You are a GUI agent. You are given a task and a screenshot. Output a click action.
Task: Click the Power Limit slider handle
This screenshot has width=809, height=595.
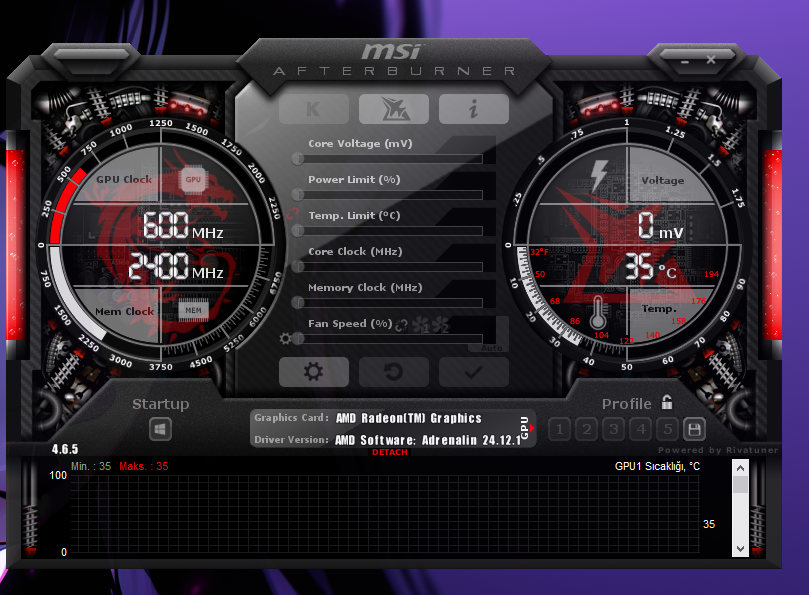[298, 195]
